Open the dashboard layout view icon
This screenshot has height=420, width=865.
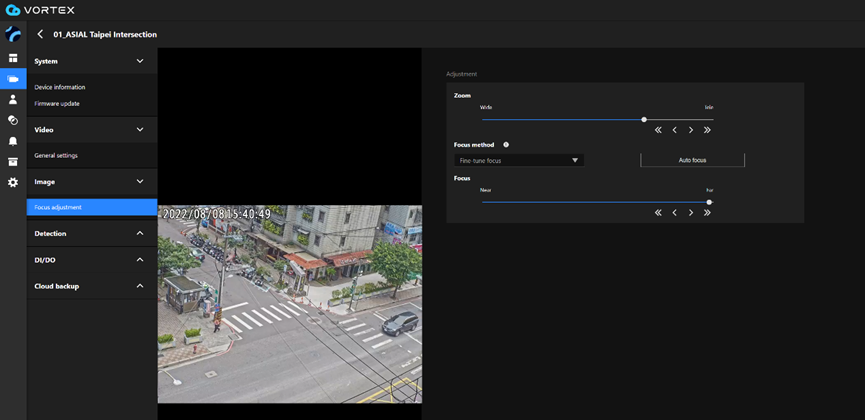point(13,58)
